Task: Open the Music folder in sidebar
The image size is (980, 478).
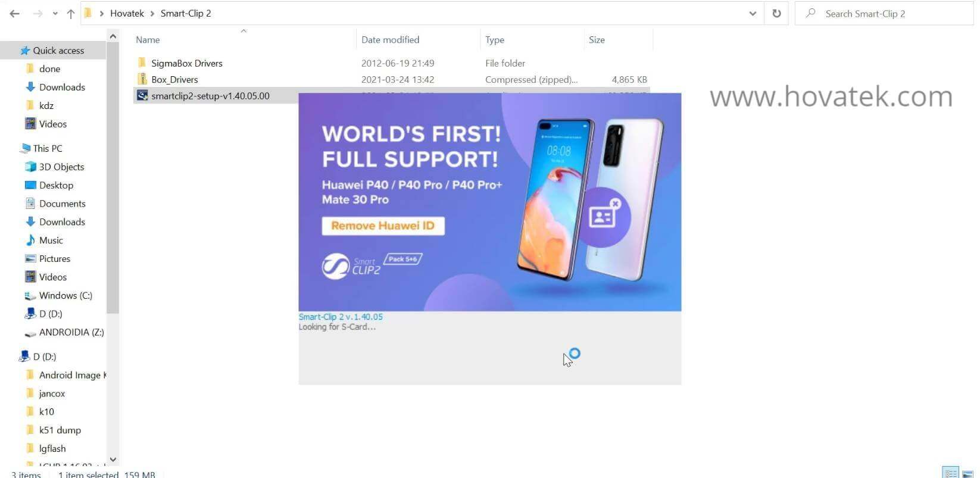Action: tap(51, 240)
